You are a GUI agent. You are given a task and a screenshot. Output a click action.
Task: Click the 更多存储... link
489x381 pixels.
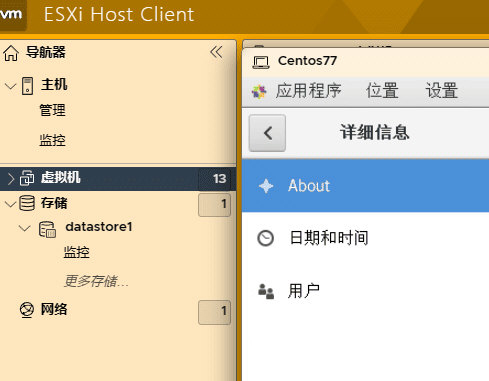[x=96, y=281]
